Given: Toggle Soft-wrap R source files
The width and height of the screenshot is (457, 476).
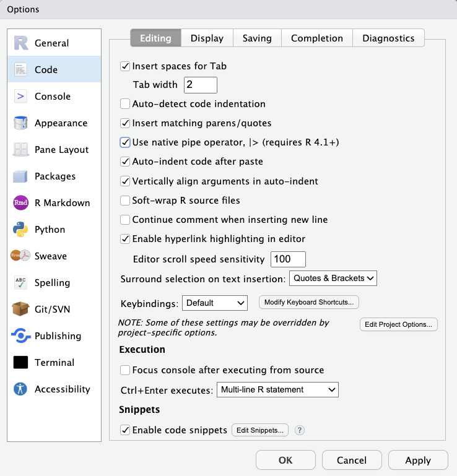Looking at the screenshot, I should point(125,201).
